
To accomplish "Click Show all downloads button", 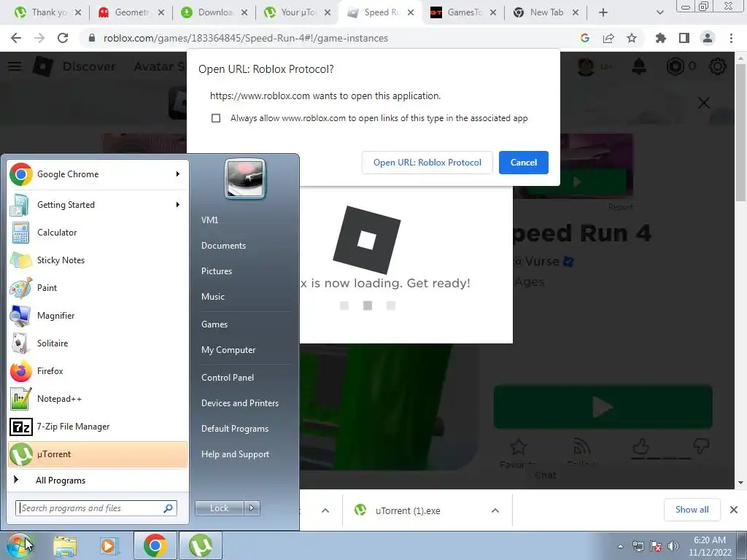I will [x=692, y=510].
